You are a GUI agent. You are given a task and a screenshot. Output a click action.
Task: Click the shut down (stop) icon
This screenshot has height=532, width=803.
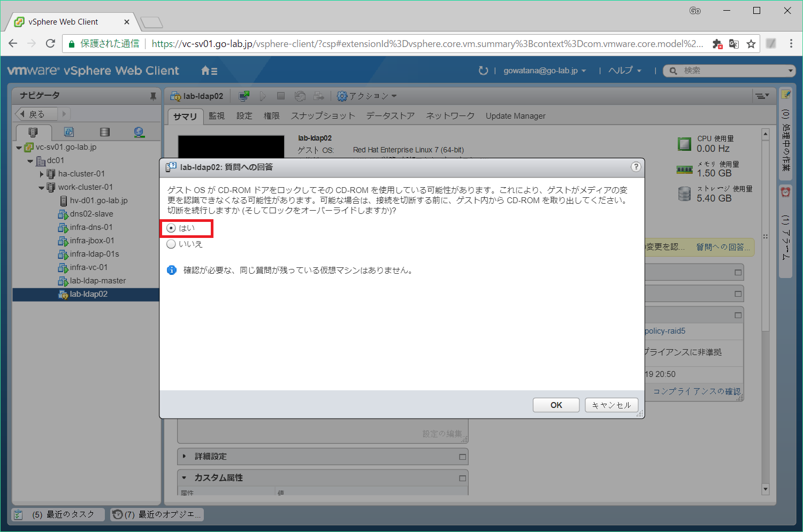click(281, 96)
